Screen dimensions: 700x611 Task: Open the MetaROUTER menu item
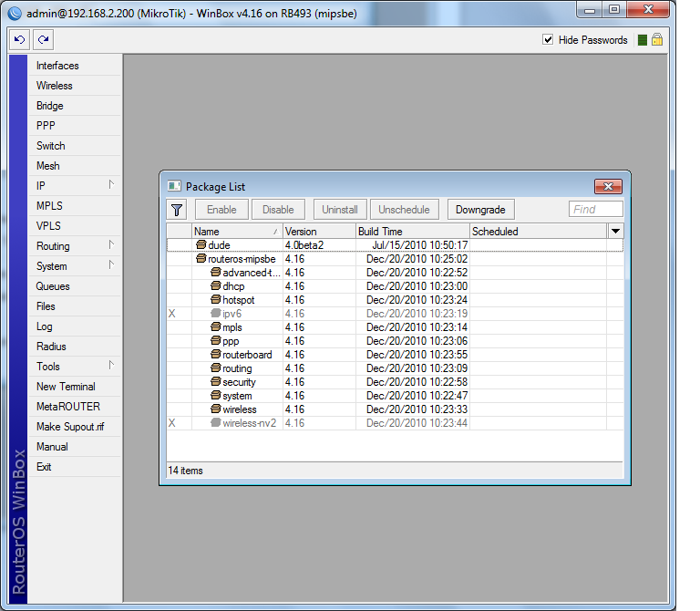[x=75, y=407]
